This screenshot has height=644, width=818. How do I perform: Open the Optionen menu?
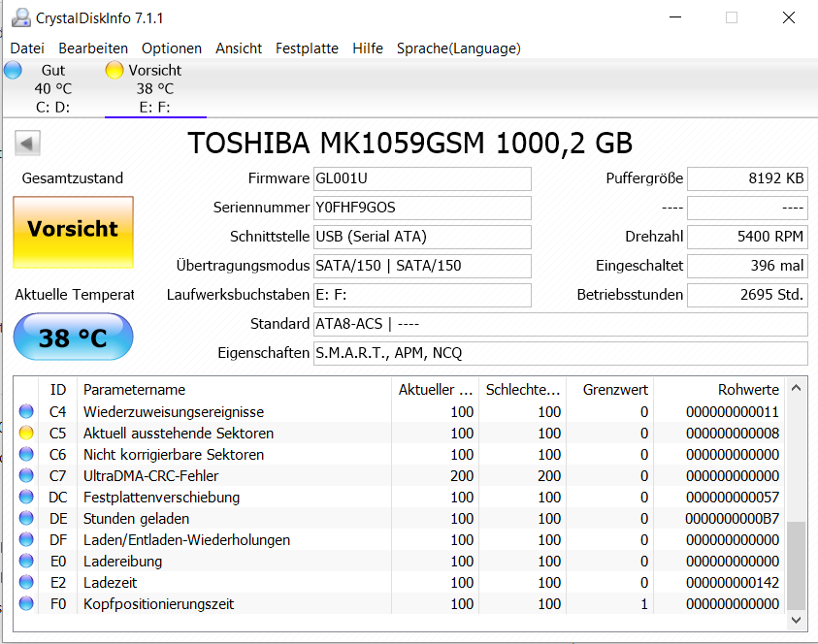(x=172, y=48)
